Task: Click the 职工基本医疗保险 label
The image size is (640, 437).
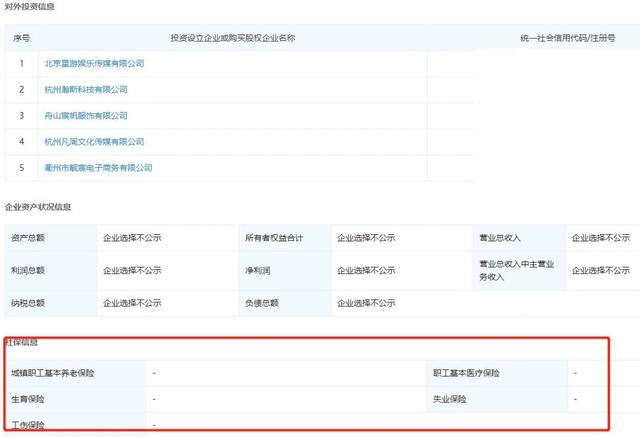Action: click(466, 373)
